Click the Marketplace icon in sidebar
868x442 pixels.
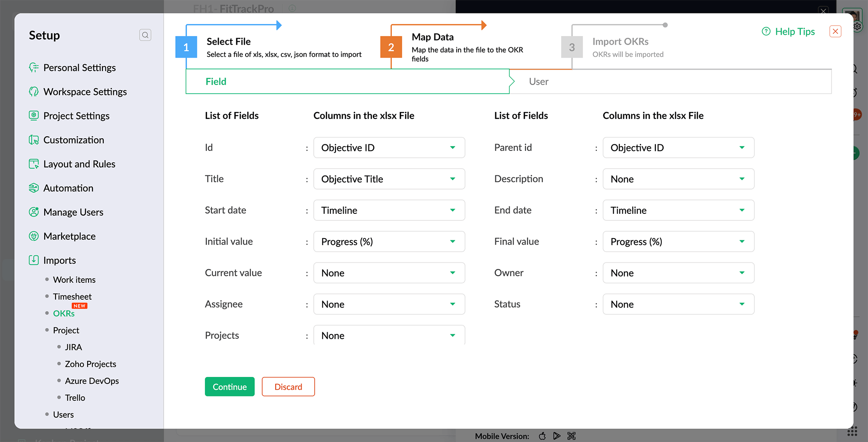tap(34, 236)
